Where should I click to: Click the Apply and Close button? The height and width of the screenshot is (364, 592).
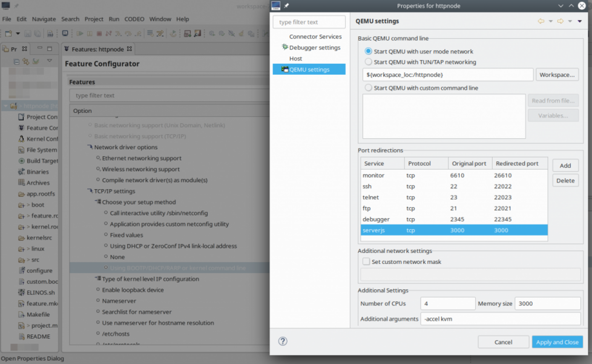click(x=557, y=342)
